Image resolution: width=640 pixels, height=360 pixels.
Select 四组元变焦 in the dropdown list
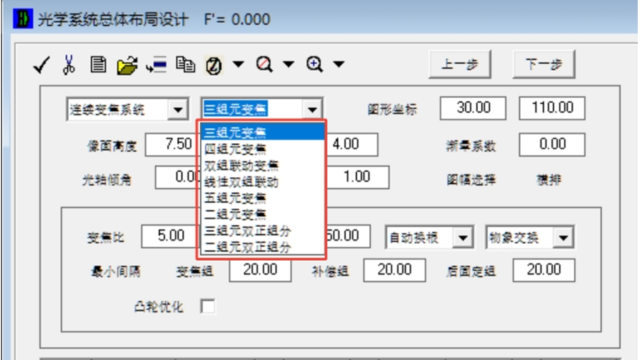(263, 149)
